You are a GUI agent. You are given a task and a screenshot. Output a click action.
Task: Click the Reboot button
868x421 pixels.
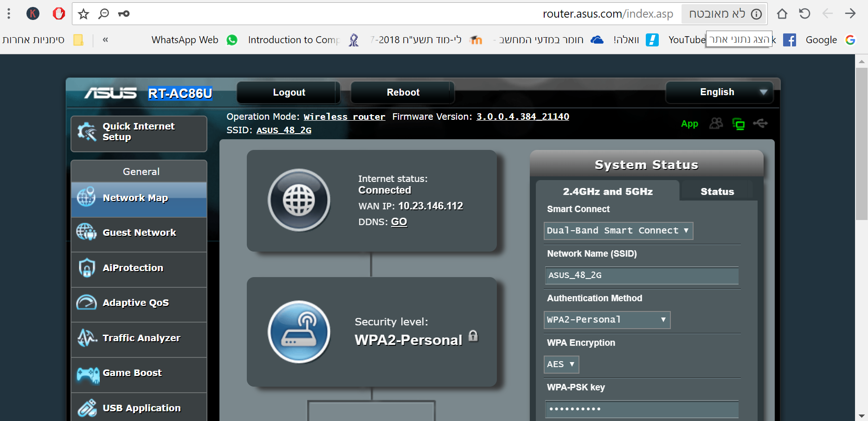403,92
